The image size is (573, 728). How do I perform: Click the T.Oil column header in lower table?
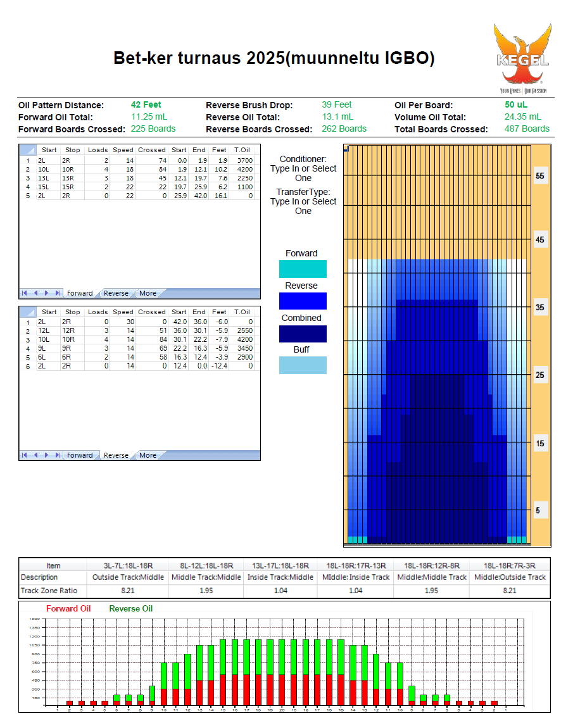point(241,312)
